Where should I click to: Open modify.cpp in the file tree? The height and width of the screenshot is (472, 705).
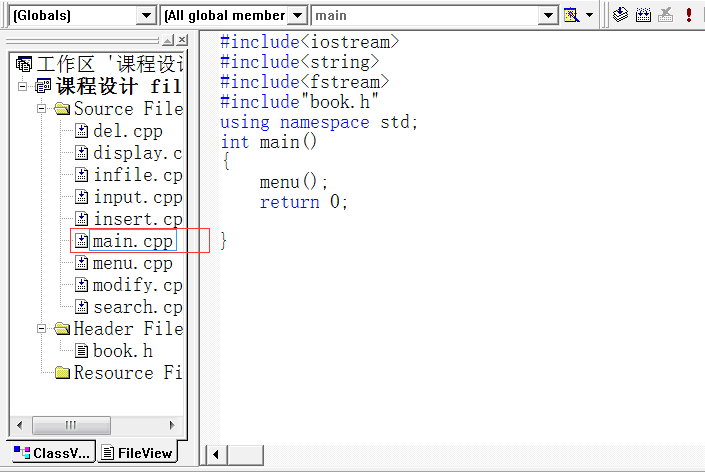138,285
